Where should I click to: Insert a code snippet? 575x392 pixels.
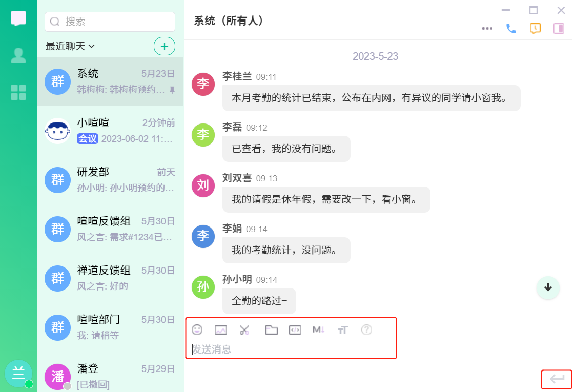(295, 330)
